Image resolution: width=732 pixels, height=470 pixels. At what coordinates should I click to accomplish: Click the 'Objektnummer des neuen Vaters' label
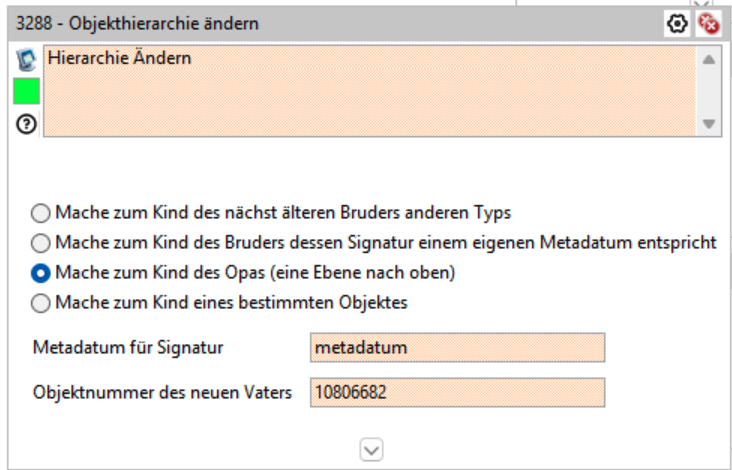coord(162,392)
